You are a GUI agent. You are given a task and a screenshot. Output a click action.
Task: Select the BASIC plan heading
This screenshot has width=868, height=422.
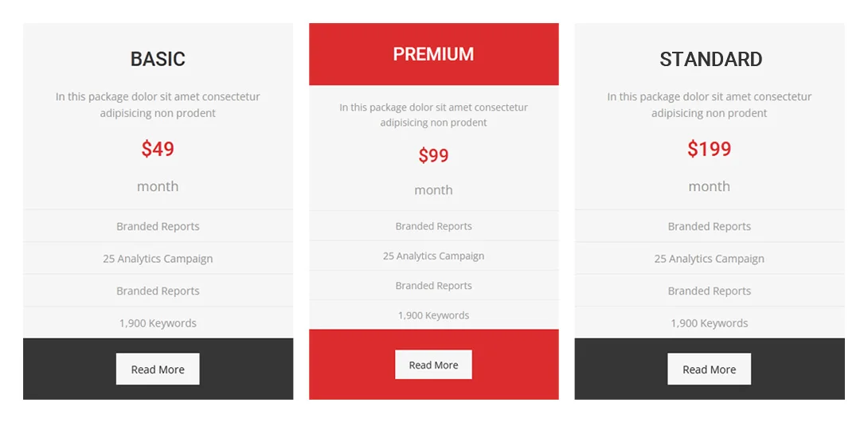pyautogui.click(x=158, y=59)
